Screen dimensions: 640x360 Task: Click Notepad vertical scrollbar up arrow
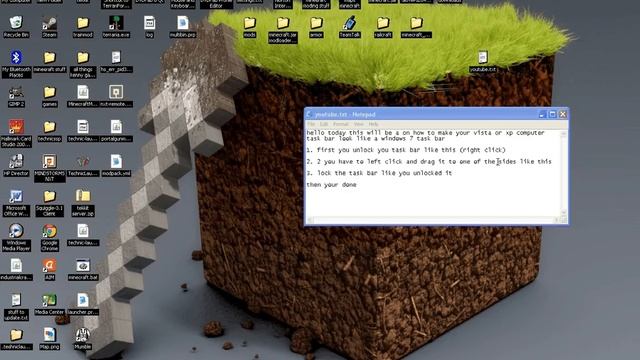[564, 133]
